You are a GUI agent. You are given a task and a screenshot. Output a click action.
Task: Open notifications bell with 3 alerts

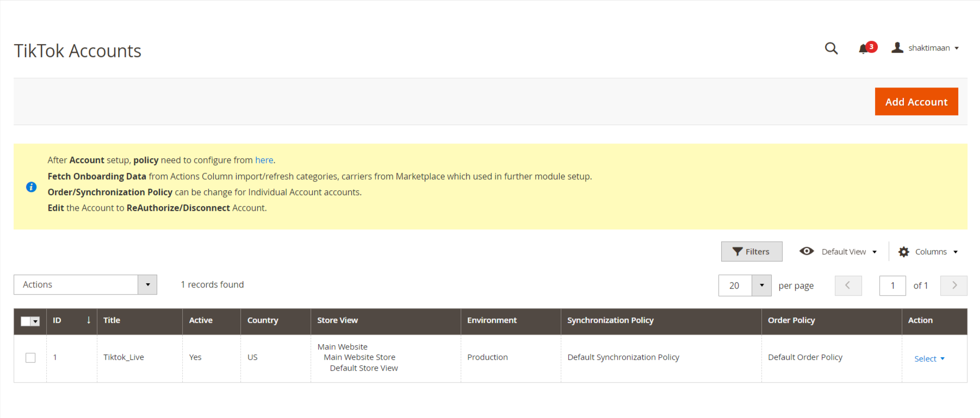coord(864,49)
